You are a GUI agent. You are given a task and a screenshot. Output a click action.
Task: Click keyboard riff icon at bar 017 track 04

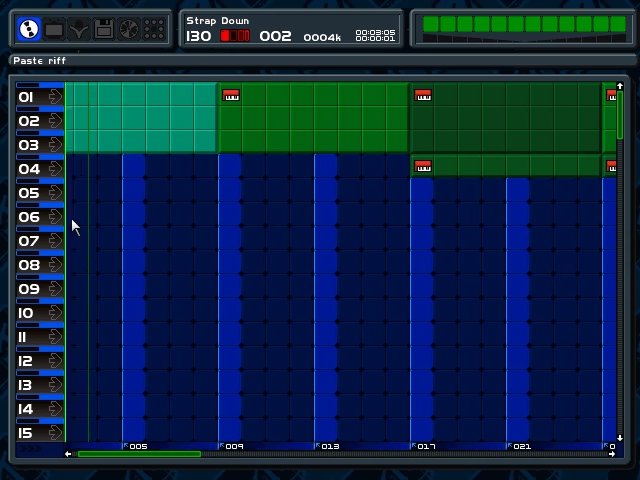point(423,166)
